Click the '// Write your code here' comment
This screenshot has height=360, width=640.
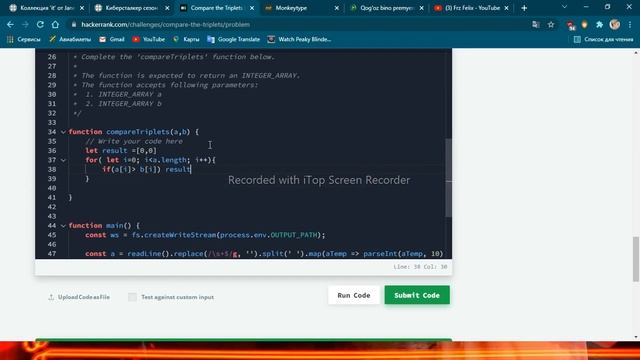click(134, 141)
